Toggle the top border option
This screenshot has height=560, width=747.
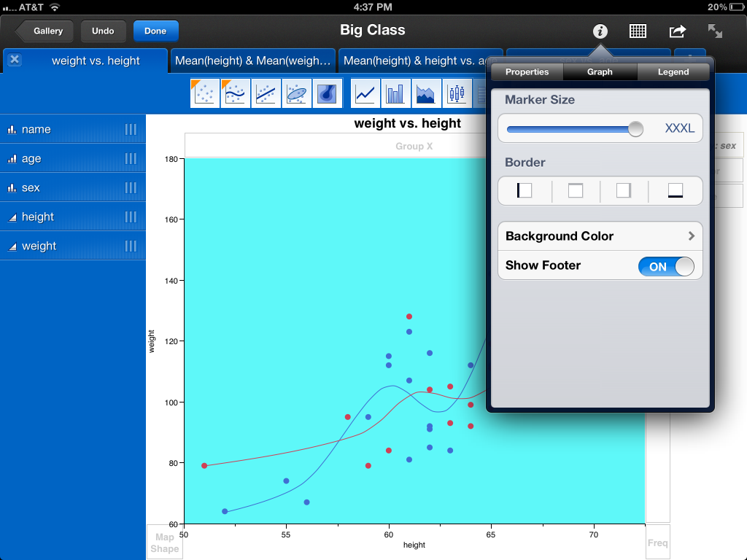(576, 190)
